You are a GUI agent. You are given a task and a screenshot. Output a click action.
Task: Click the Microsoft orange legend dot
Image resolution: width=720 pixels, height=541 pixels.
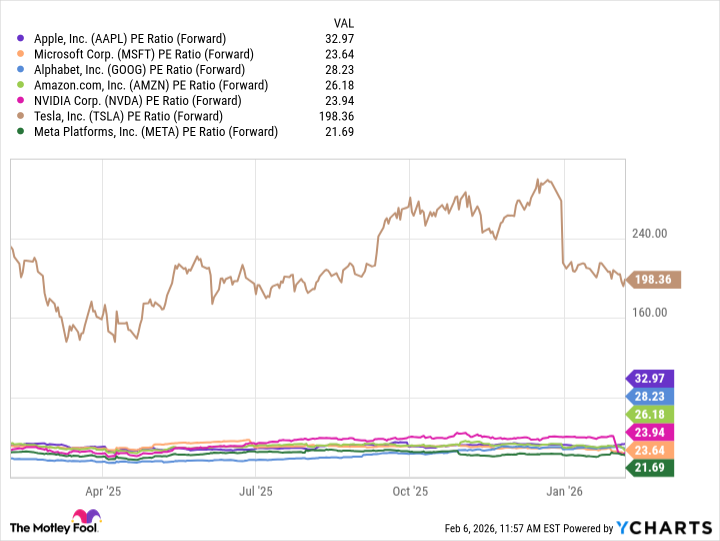22,54
